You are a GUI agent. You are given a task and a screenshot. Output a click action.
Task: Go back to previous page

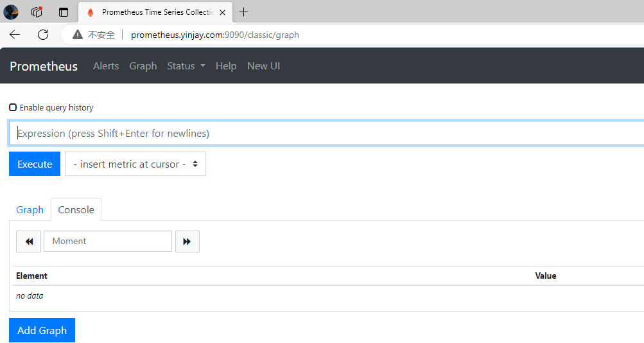click(15, 35)
